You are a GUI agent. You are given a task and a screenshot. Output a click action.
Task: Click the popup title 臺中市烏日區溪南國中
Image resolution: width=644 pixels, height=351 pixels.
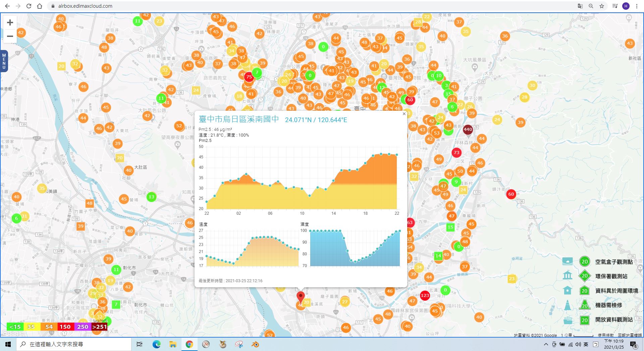tap(239, 119)
